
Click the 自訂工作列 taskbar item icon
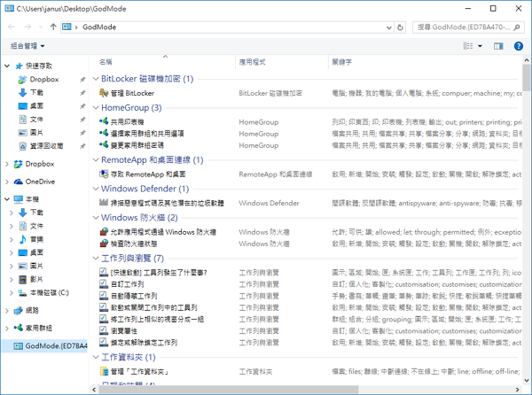[104, 284]
